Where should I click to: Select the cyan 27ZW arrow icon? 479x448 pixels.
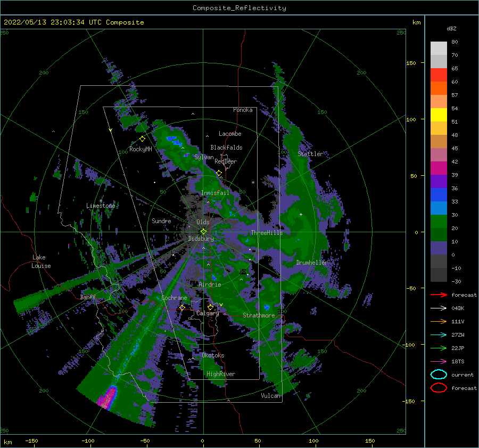pos(439,335)
